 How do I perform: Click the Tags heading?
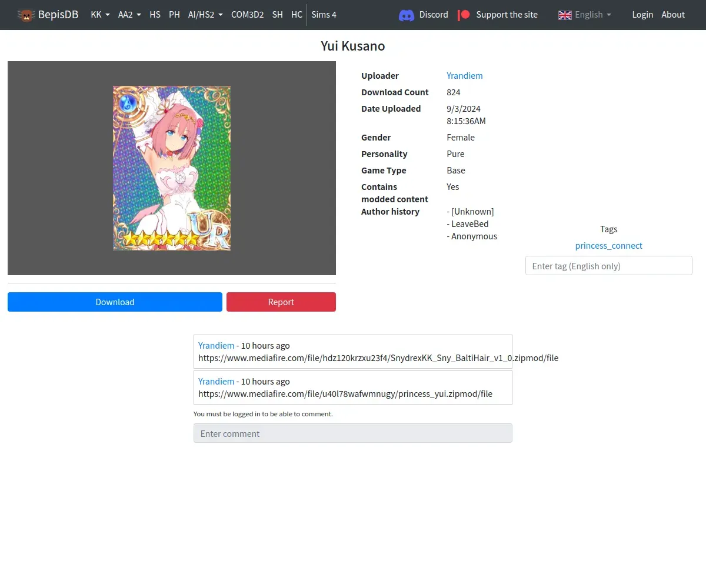tap(609, 229)
